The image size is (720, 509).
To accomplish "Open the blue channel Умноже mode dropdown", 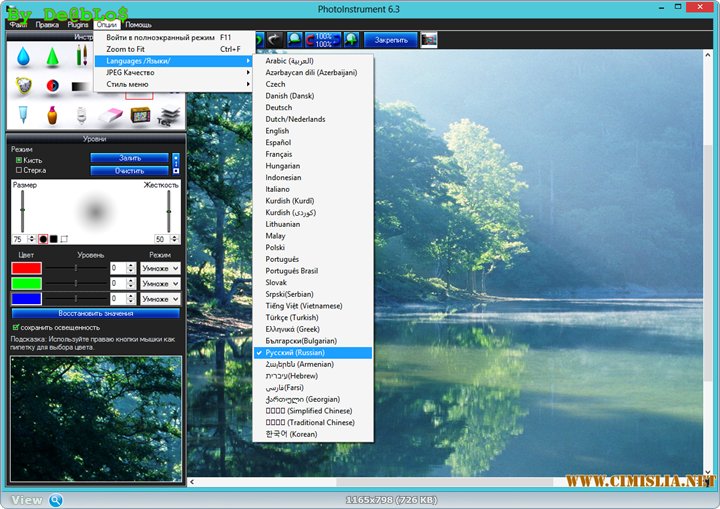I will (x=160, y=298).
